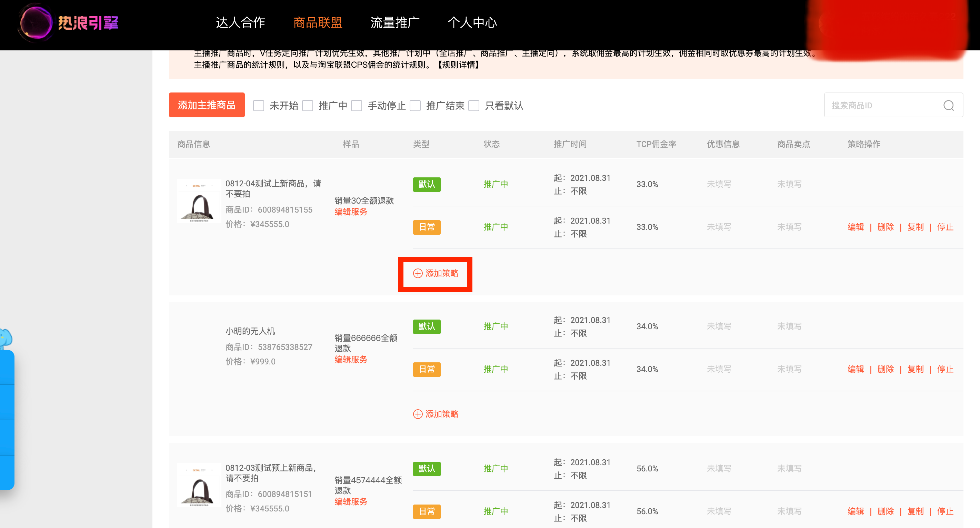
Task: Click 价格：¥999.0 text
Action: [250, 362]
